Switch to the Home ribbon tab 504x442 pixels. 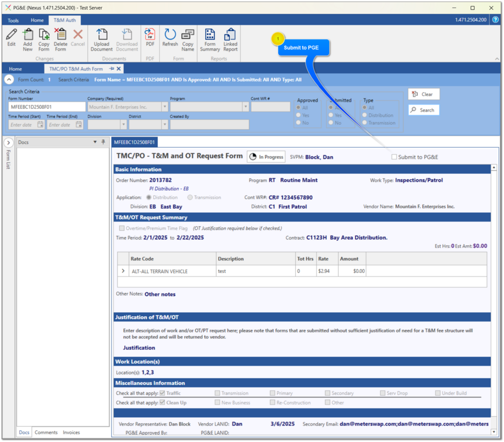[x=37, y=20]
